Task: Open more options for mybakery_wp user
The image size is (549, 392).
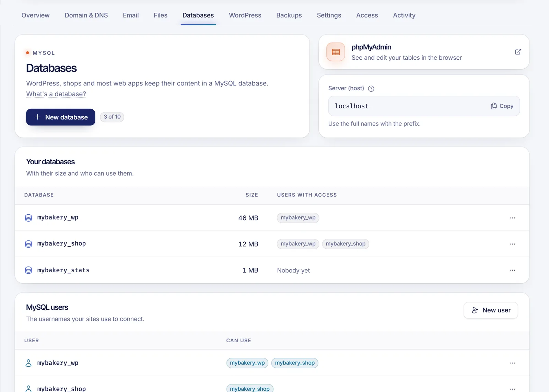Action: (512, 363)
